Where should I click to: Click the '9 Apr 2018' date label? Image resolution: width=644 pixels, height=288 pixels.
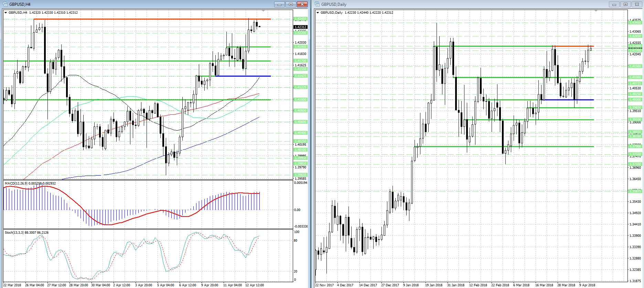point(587,285)
